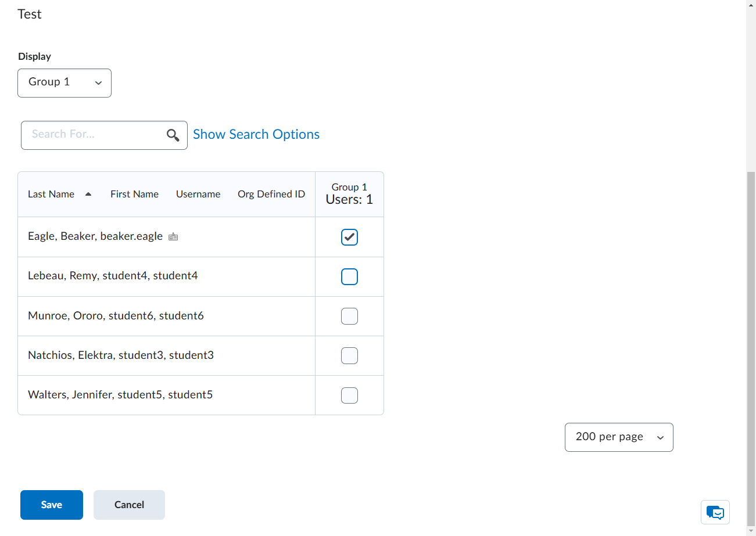756x536 pixels.
Task: Click Show Search Options link
Action: (x=256, y=134)
